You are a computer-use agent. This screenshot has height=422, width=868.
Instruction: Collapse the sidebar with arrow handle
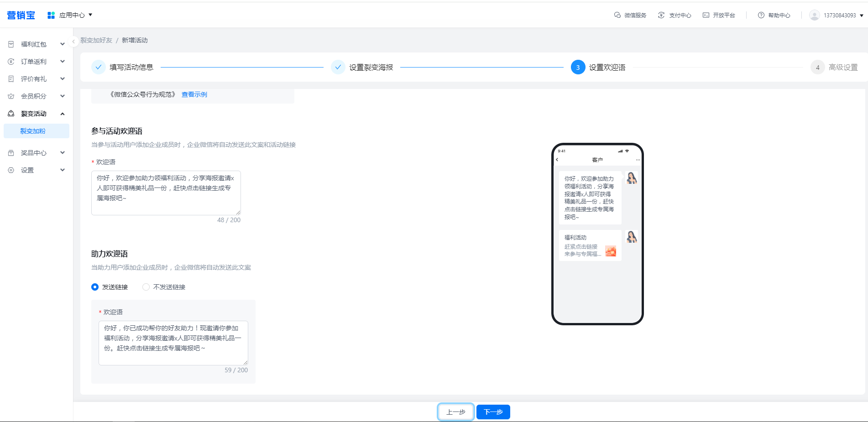(73, 41)
